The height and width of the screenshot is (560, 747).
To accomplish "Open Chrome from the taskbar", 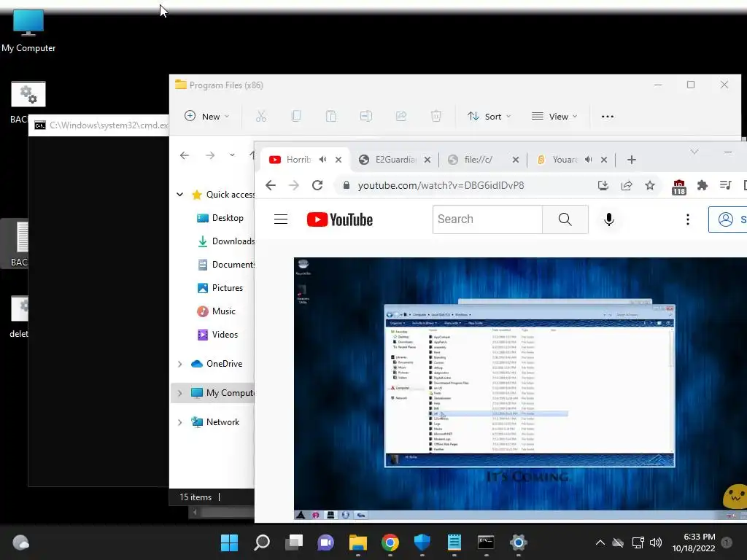I will (390, 542).
